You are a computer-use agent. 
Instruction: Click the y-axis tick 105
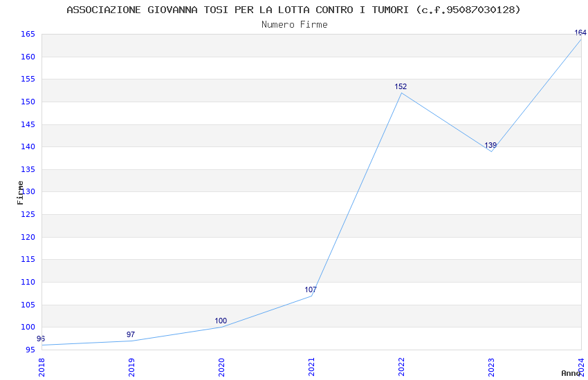pos(28,305)
